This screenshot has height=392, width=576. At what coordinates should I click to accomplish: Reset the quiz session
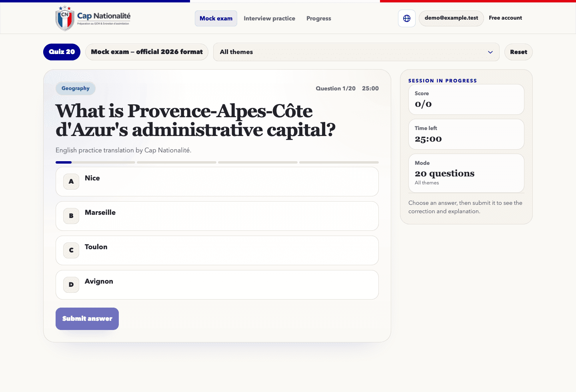[518, 52]
